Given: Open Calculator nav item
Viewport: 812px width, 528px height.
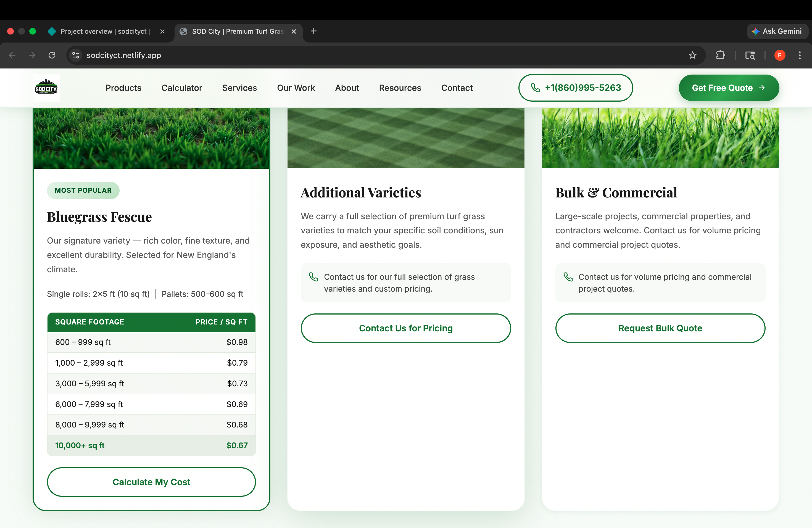Looking at the screenshot, I should (x=182, y=88).
